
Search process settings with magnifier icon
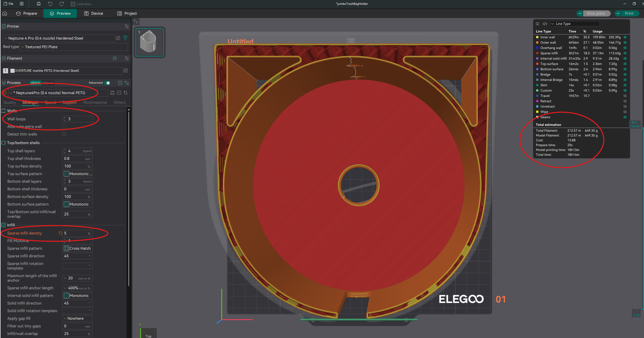126,93
